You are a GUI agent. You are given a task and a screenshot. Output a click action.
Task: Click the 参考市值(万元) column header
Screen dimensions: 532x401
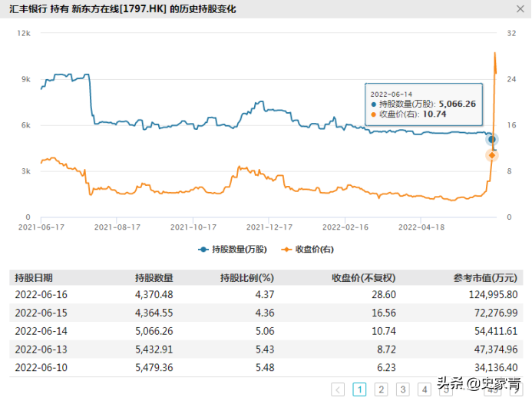tap(485, 278)
